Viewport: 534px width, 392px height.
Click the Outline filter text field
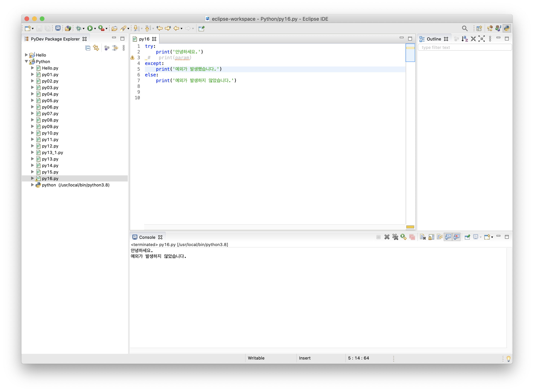point(465,47)
